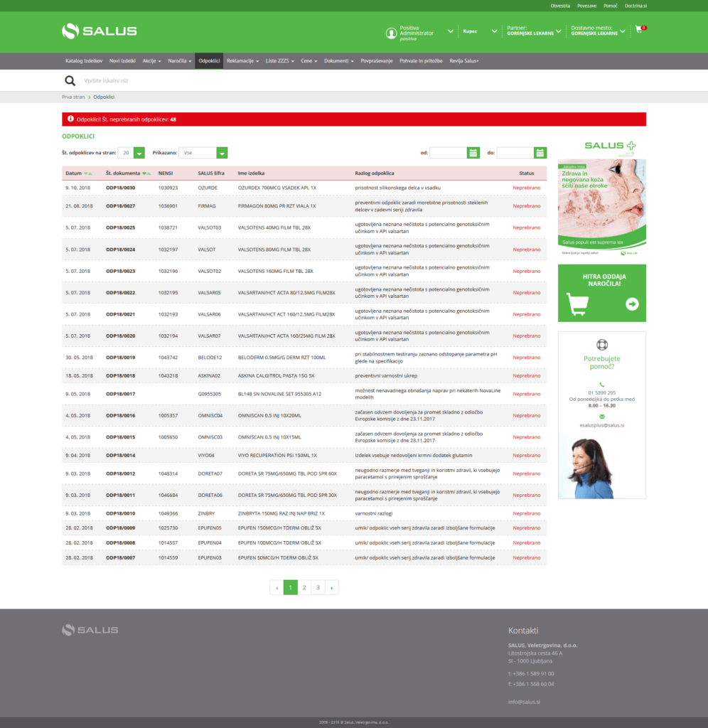708x728 pixels.
Task: Select the Odpoklici tab
Action: click(209, 61)
